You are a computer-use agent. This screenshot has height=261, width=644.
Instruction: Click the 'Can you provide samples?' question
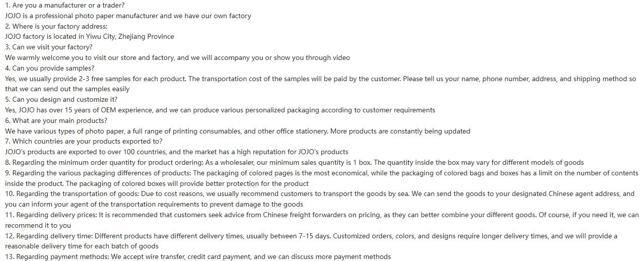50,68
